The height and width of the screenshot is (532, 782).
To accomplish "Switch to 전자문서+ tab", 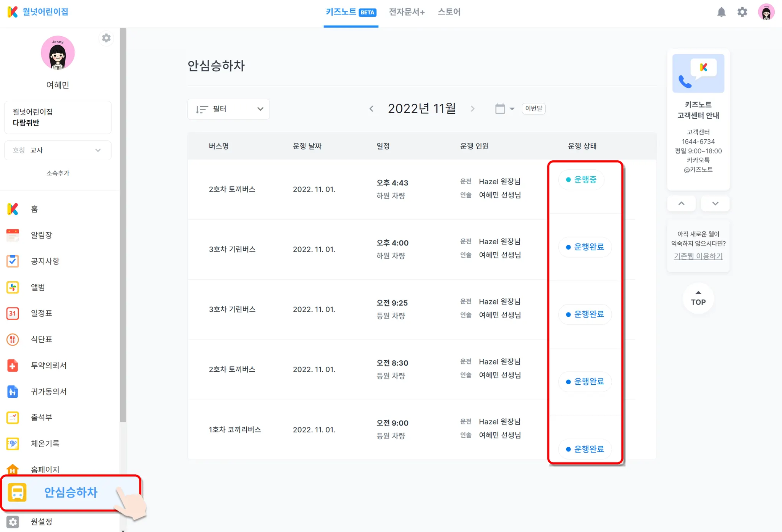I will pyautogui.click(x=407, y=12).
